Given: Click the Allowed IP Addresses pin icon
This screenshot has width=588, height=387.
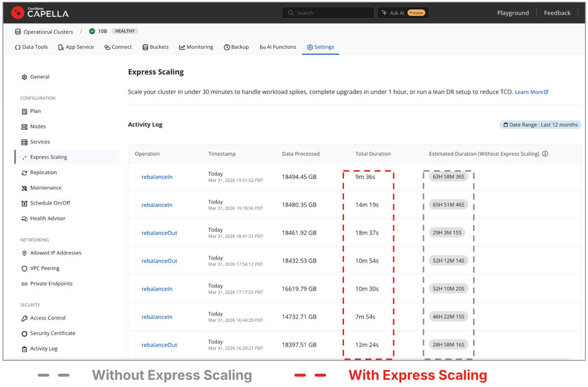Looking at the screenshot, I should (24, 253).
